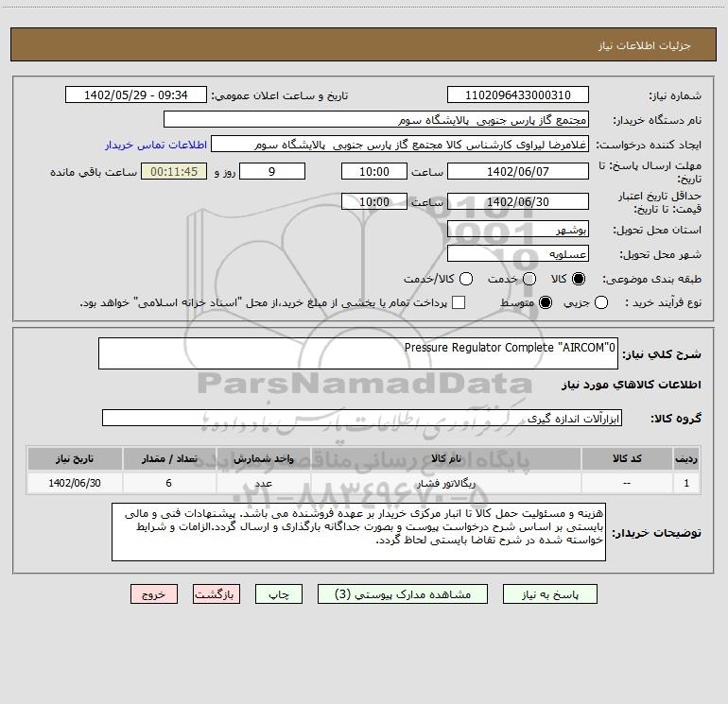Click the response deadline date 1402/06/07
This screenshot has width=728, height=704.
click(x=518, y=171)
